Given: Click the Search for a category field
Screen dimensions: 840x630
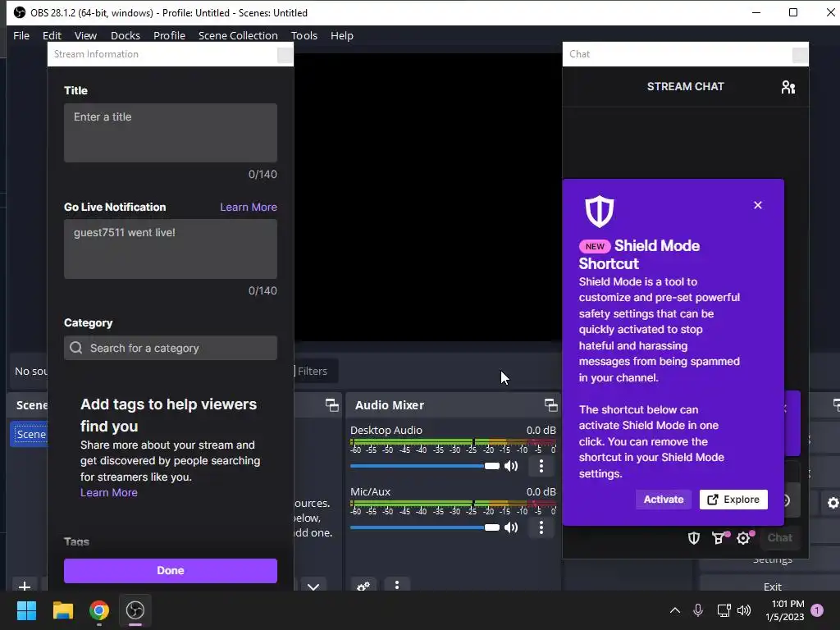Looking at the screenshot, I should coord(171,348).
